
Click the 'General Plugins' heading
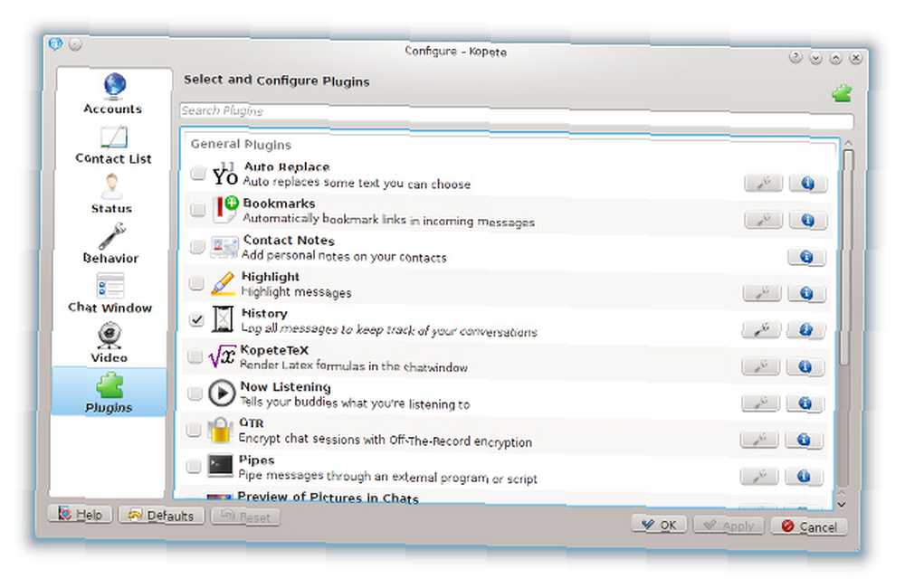coord(241,144)
